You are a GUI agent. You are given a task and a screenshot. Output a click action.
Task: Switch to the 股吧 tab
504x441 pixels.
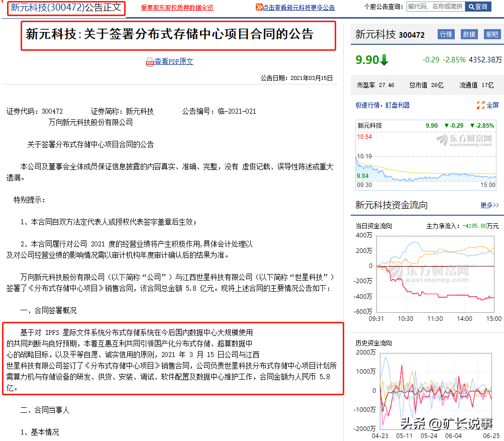tap(492, 34)
